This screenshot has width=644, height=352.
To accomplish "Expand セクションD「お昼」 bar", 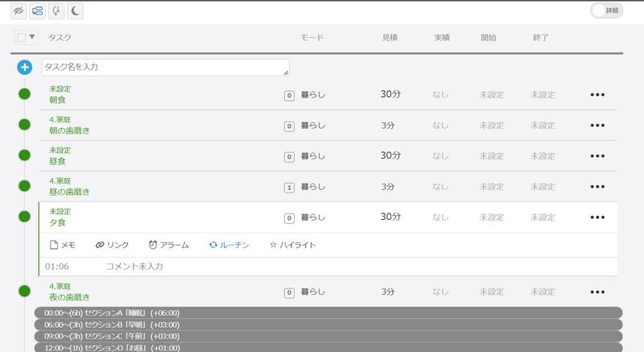I will pos(328,347).
